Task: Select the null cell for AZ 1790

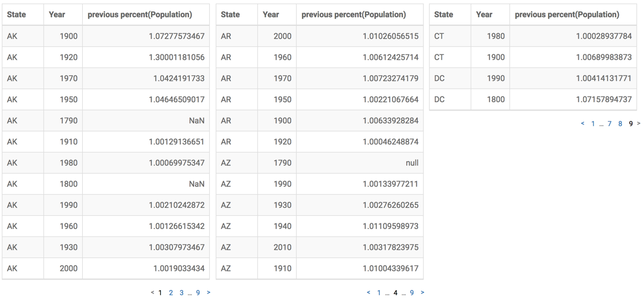Action: coord(411,163)
